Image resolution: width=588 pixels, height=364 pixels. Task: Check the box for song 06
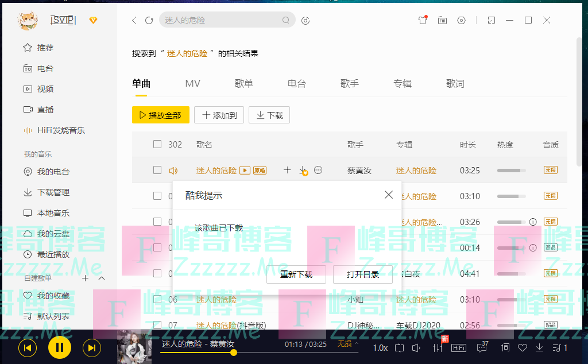pos(157,299)
